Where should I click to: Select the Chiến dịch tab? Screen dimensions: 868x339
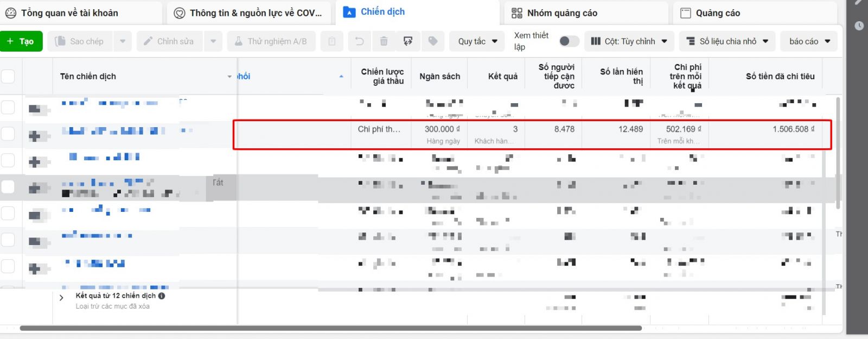pyautogui.click(x=418, y=12)
